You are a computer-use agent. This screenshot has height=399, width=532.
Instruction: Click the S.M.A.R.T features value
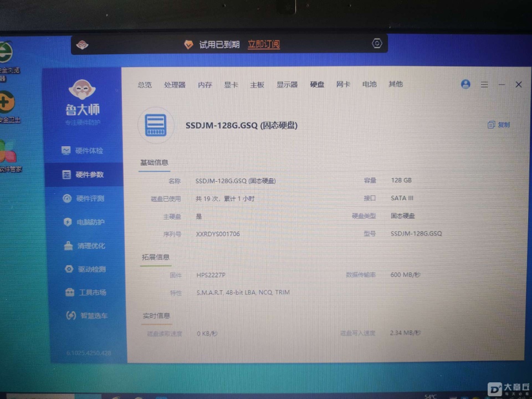click(243, 292)
